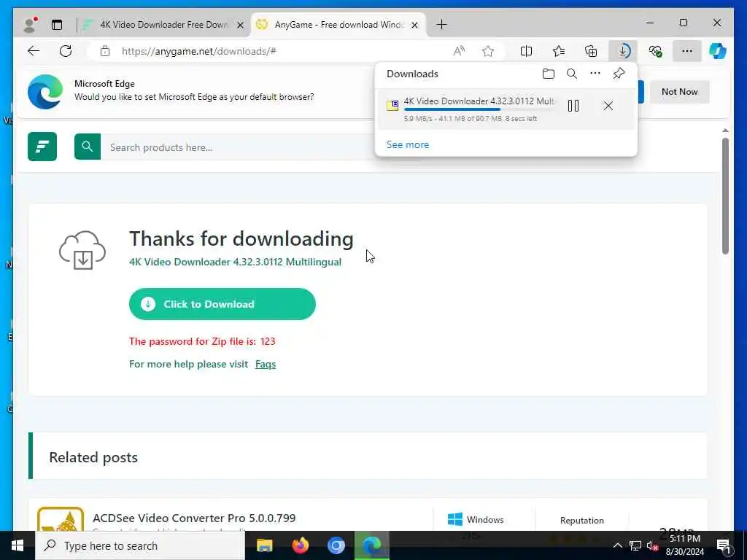The image size is (747, 560).
Task: Click the green search magnifier button
Action: tap(88, 147)
